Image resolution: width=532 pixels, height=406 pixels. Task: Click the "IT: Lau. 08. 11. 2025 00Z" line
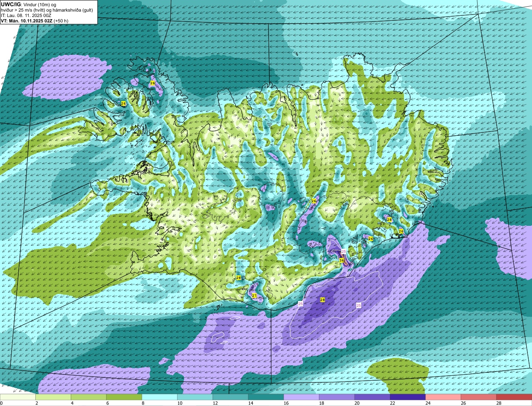coord(26,15)
